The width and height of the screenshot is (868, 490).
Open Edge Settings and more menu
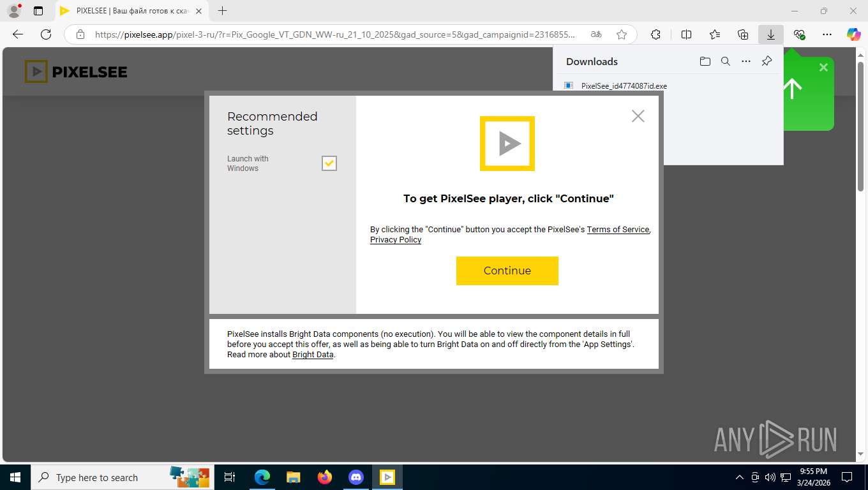[827, 34]
